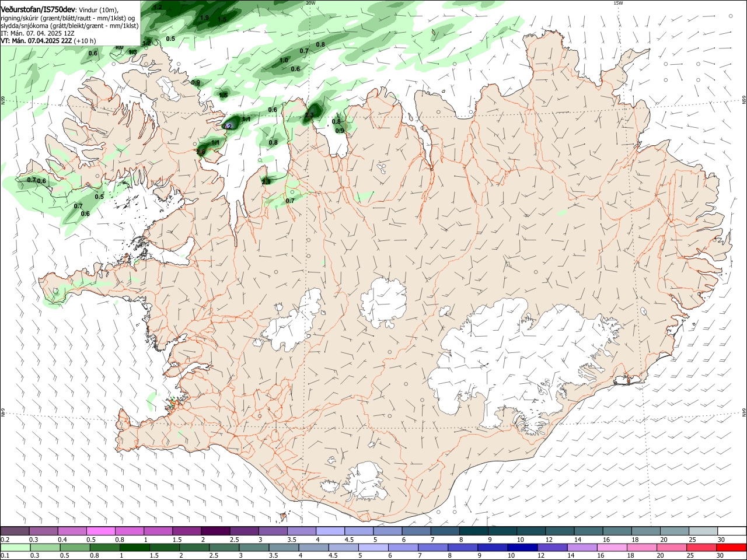
Task: Click the small white Drangajökull glacier in Westfjords
Action: [x=170, y=88]
